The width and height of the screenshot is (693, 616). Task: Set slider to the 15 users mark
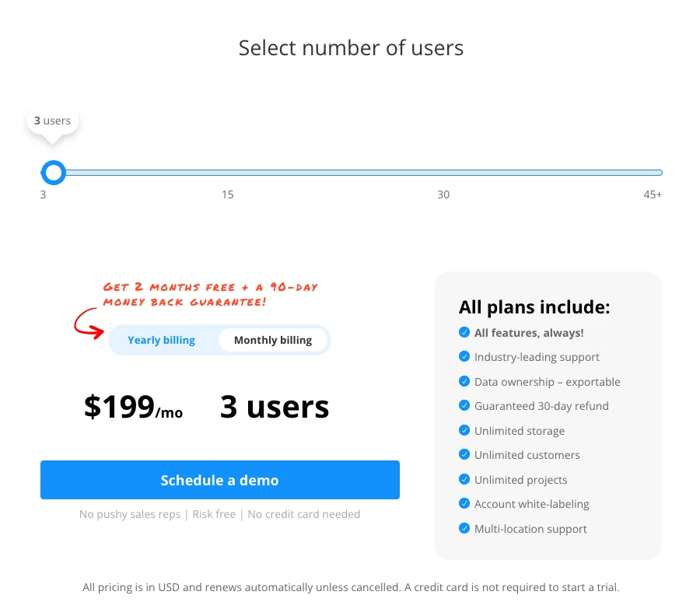(x=227, y=173)
